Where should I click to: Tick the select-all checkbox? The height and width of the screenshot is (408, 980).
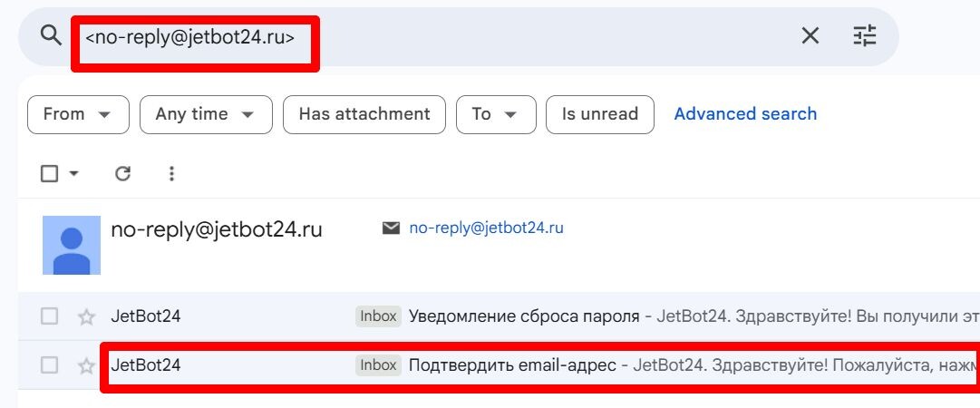(x=50, y=173)
